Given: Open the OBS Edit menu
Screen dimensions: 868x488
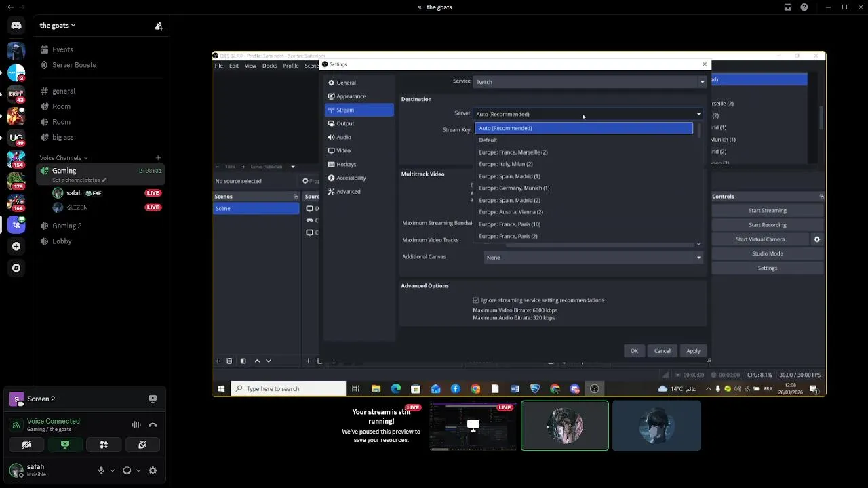Looking at the screenshot, I should pyautogui.click(x=234, y=66).
